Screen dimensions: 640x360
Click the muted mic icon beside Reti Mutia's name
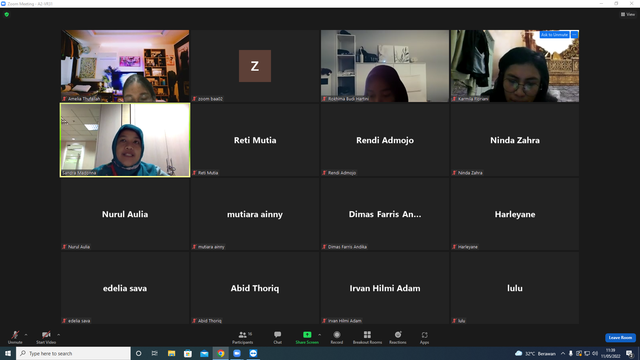click(x=195, y=173)
